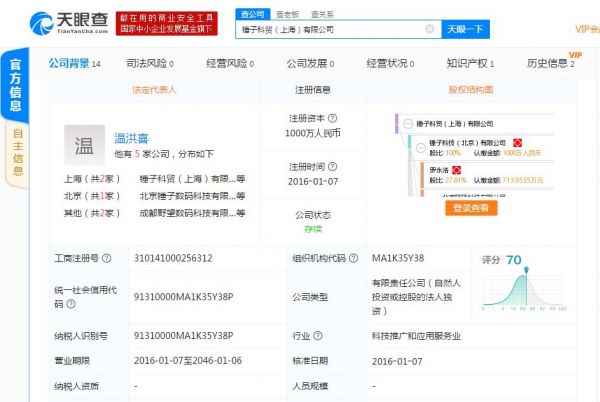
Task: Click the 北京（共1家） row label
Action: [x=92, y=196]
